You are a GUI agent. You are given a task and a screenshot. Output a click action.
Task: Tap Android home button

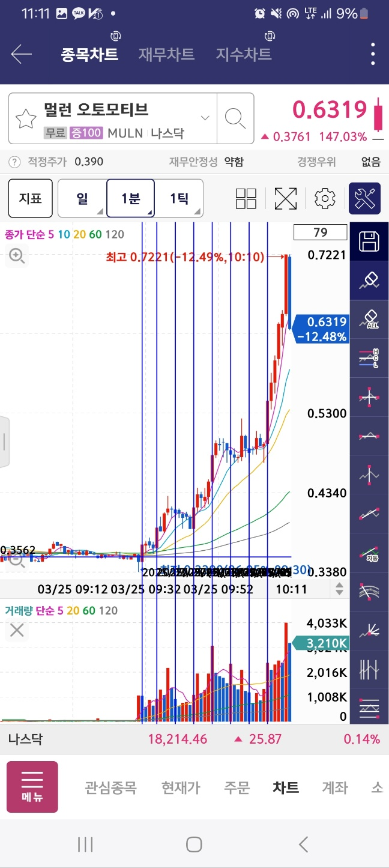(194, 845)
